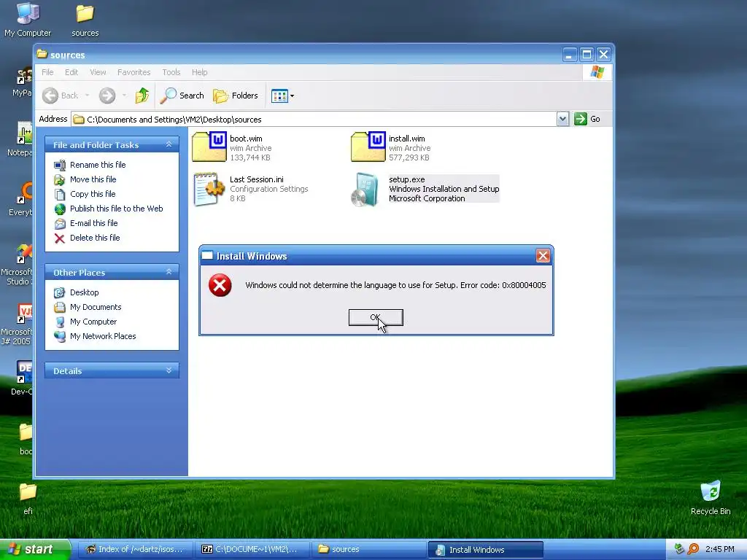
Task: Go back using the Back toolbar button
Action: (x=61, y=96)
